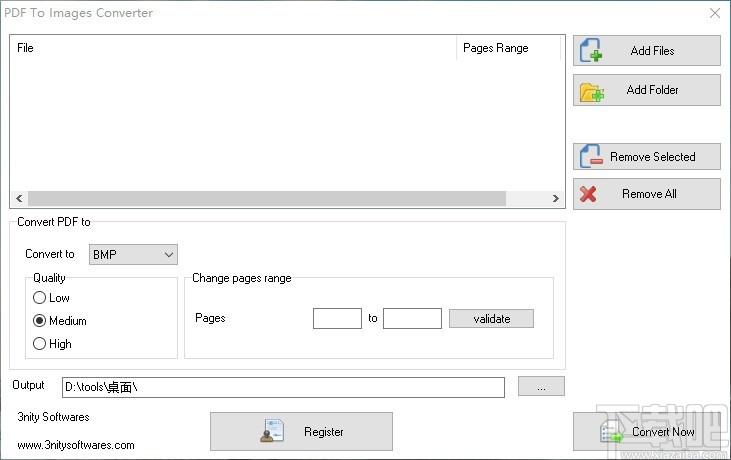
Task: Click the horizontal scrollbar thumb of file list
Action: 267,199
